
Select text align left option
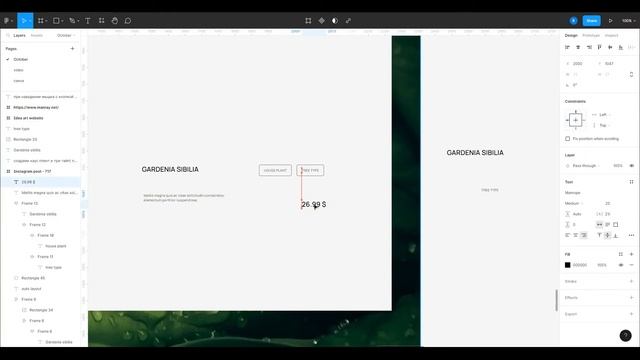(x=567, y=235)
